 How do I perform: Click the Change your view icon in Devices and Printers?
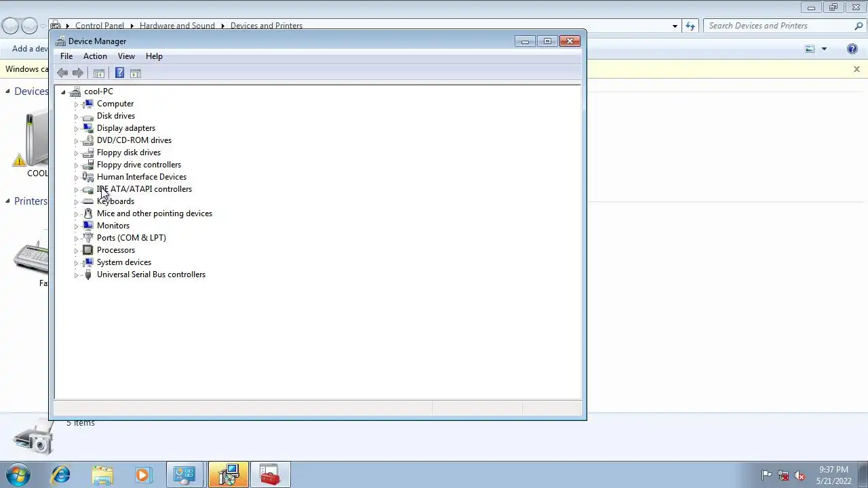pos(810,49)
